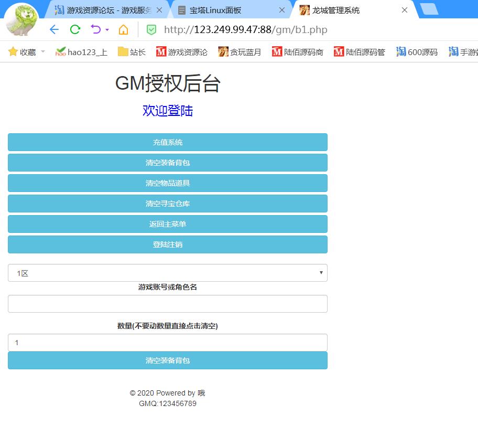This screenshot has width=478, height=448.
Task: Expand the 1区 server dropdown
Action: [168, 273]
